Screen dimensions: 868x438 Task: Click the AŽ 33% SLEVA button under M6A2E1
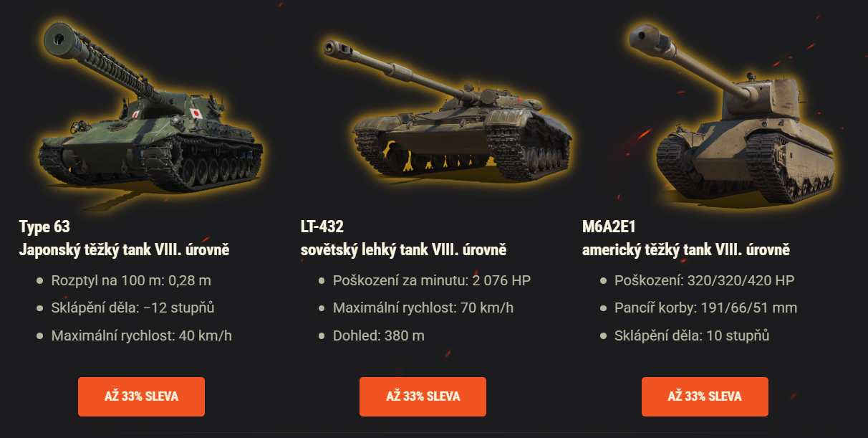705,396
